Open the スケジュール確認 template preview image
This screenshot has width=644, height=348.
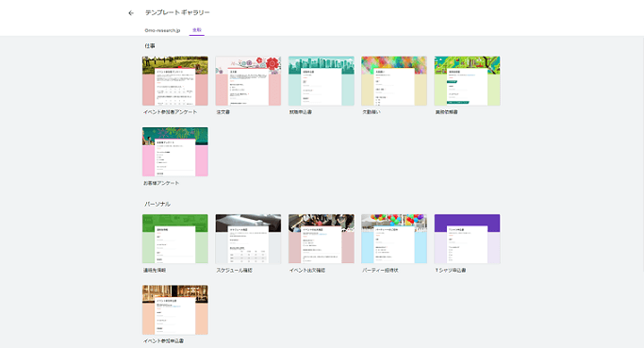[248, 239]
